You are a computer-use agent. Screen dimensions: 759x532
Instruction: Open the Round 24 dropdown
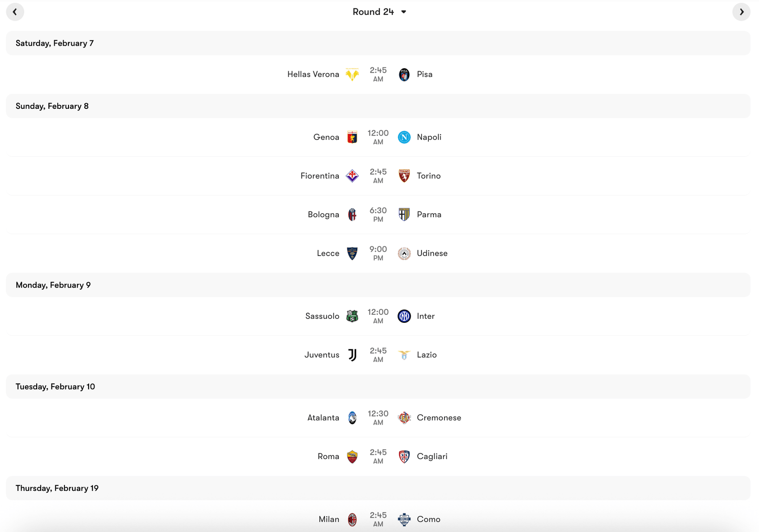coord(380,12)
